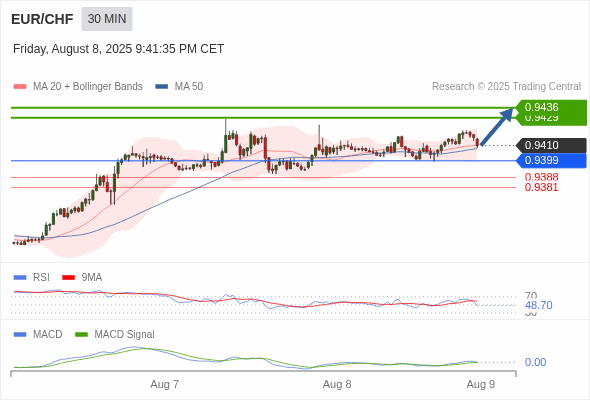Click the Research © 2025 Trading Central credit
The height and width of the screenshot is (400, 590).
[x=506, y=87]
